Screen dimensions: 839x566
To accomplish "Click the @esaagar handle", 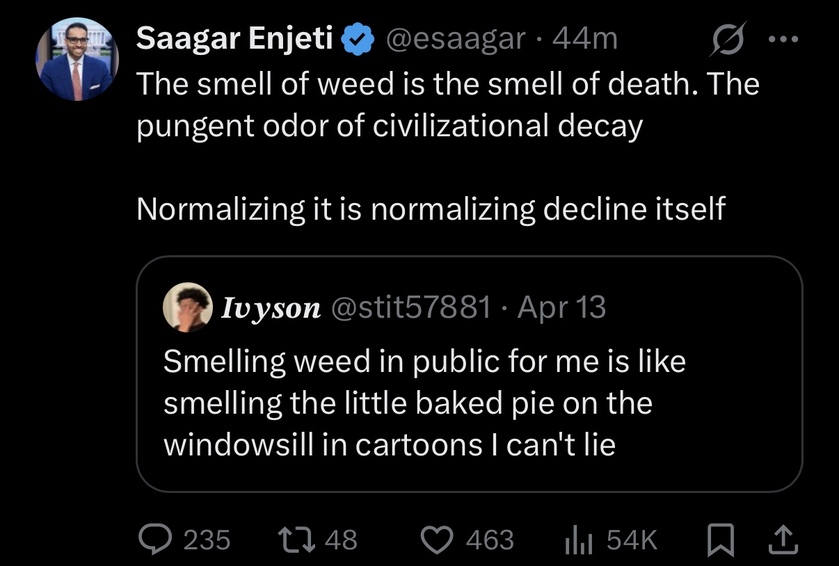I will [x=453, y=40].
